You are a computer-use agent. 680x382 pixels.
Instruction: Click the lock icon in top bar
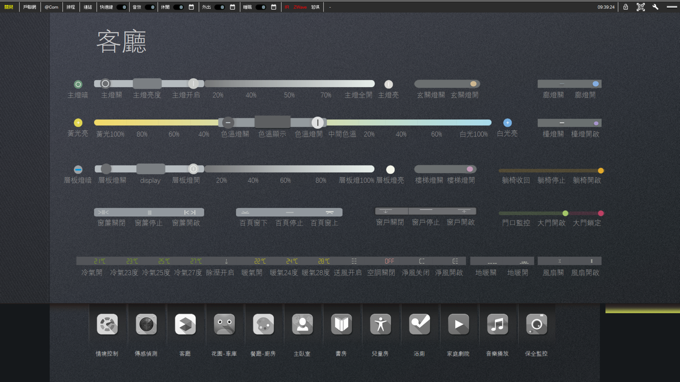tap(625, 7)
